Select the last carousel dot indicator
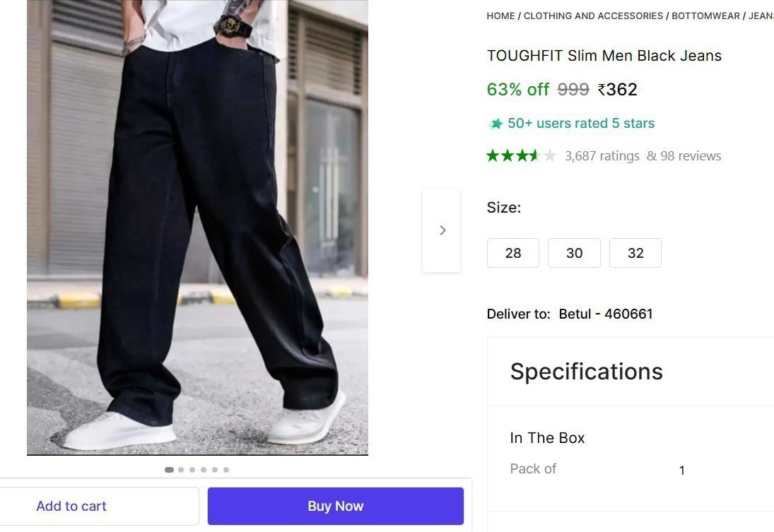The width and height of the screenshot is (774, 532). [226, 470]
